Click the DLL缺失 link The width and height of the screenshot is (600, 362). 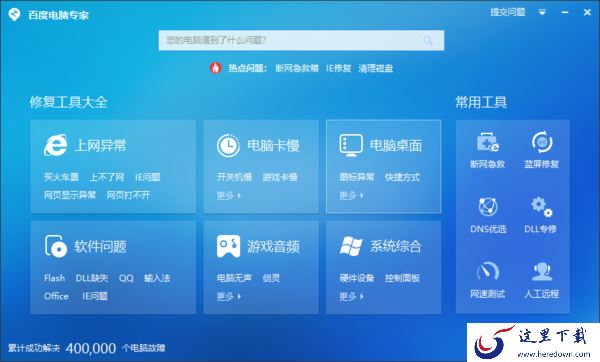pos(92,278)
